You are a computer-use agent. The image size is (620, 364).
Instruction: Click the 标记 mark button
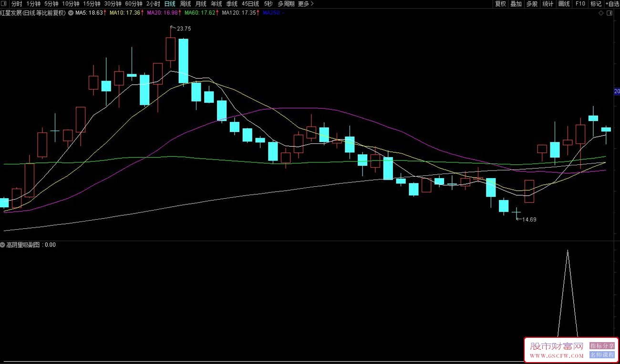click(596, 4)
